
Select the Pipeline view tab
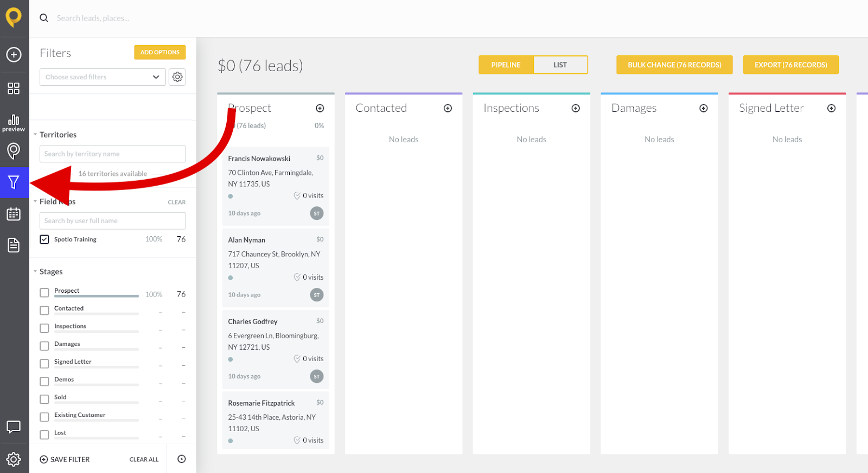506,65
